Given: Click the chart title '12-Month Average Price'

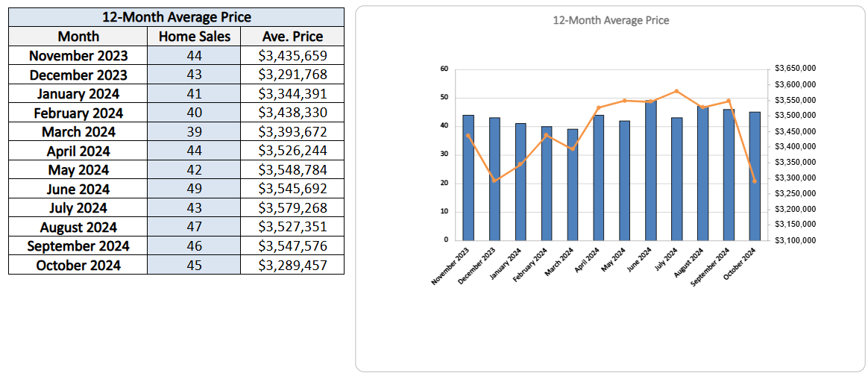Looking at the screenshot, I should (611, 20).
